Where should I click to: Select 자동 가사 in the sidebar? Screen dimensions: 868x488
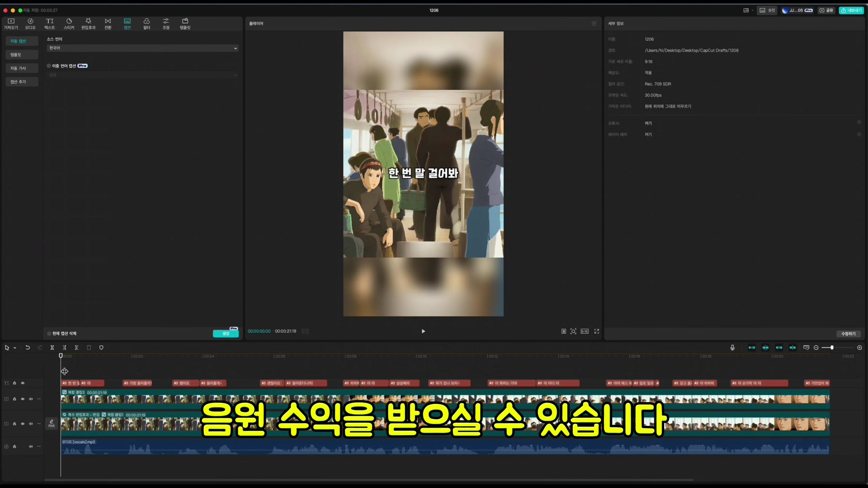[x=22, y=68]
